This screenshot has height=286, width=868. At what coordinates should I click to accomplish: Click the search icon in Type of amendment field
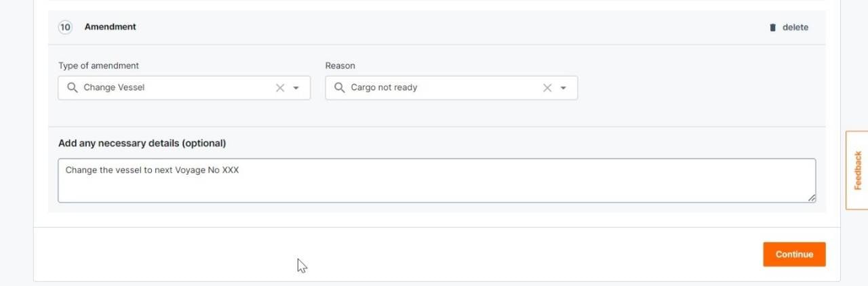(x=73, y=87)
